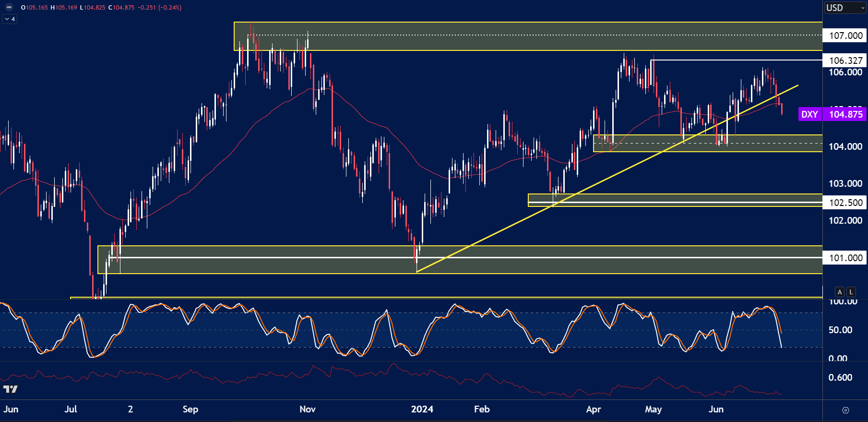Click the 2024 label on time axis
This screenshot has height=422, width=868.
click(x=422, y=409)
